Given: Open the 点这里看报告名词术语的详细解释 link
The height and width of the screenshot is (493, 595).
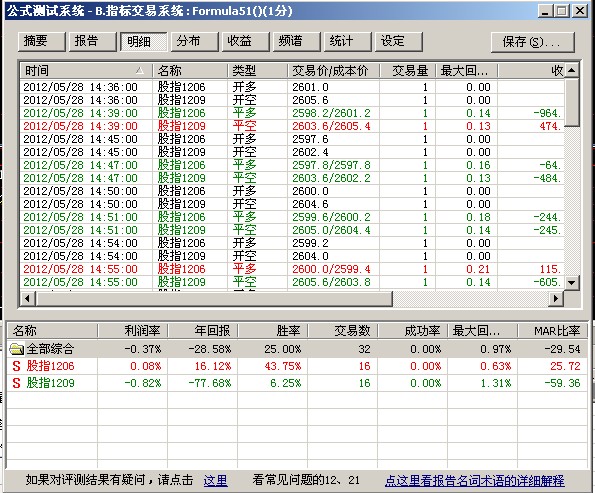Looking at the screenshot, I should (x=475, y=480).
